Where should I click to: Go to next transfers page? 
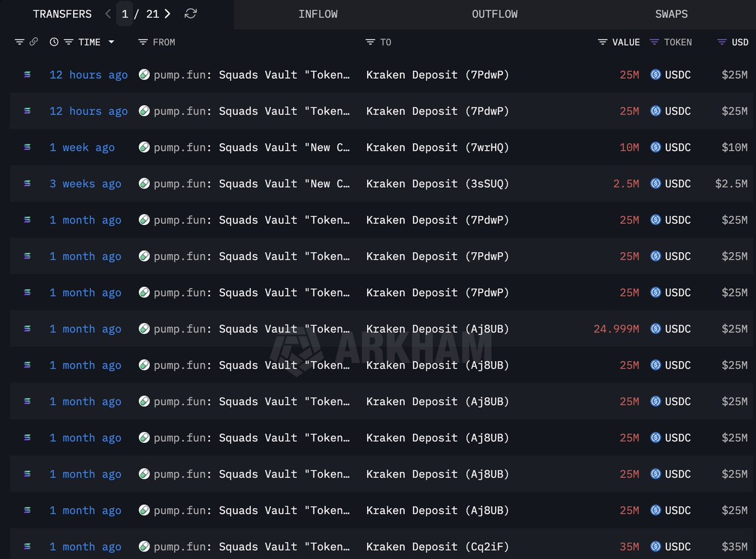click(x=168, y=14)
